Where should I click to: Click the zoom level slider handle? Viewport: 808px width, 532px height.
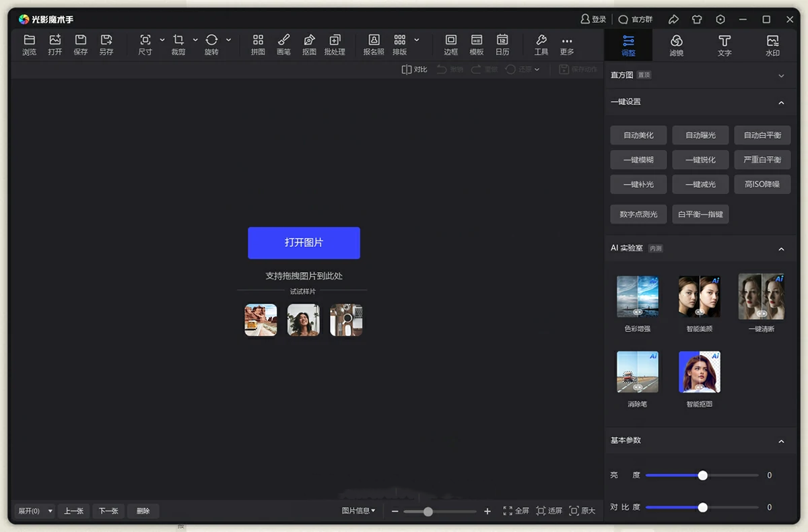[428, 512]
